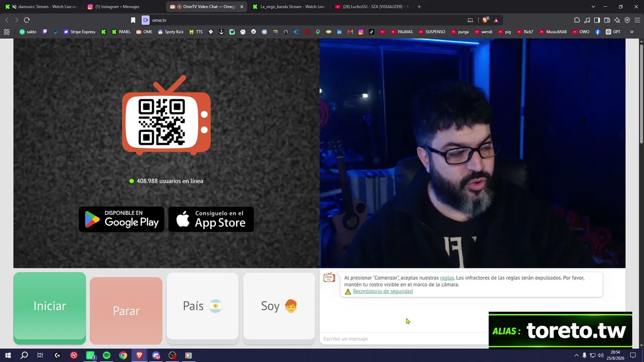Image resolution: width=644 pixels, height=362 pixels.
Task: Open the system tray volume control
Action: (601, 355)
